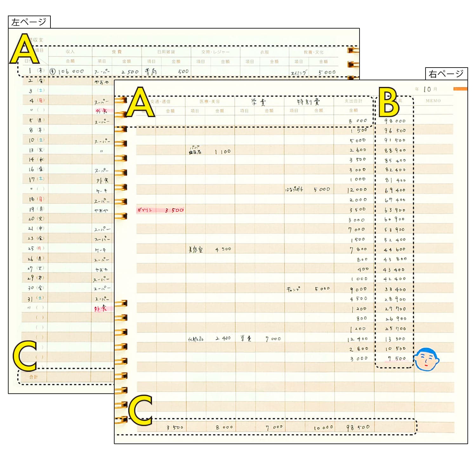476x460 pixels.
Task: Click the final balance 7 500
Action: [x=397, y=358]
